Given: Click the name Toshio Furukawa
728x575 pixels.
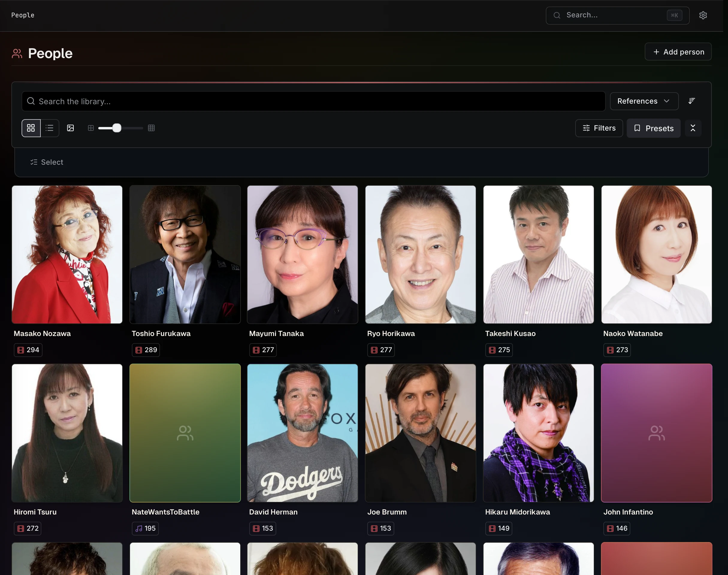Looking at the screenshot, I should coord(161,333).
